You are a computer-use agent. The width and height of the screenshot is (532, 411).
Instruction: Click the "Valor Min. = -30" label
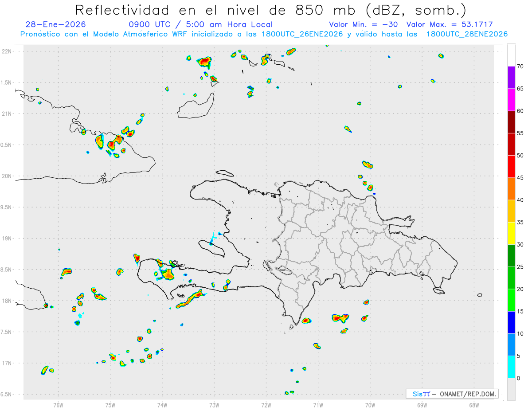(364, 24)
